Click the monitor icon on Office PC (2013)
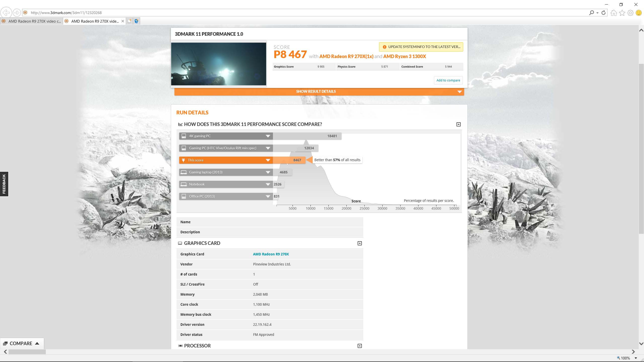 pyautogui.click(x=184, y=196)
